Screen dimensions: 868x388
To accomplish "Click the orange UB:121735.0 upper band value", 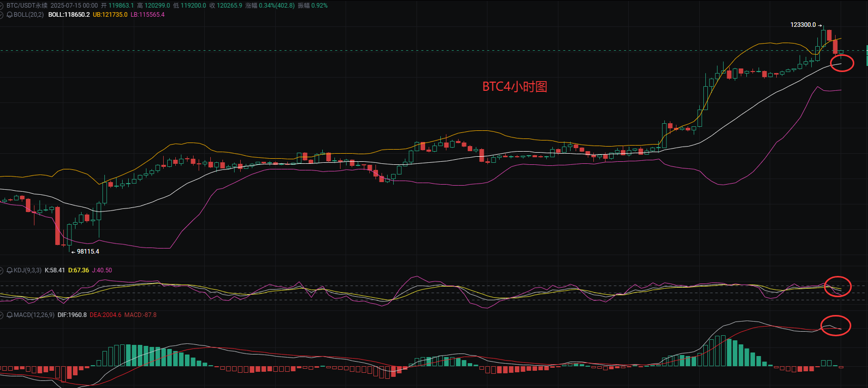I will click(x=110, y=15).
